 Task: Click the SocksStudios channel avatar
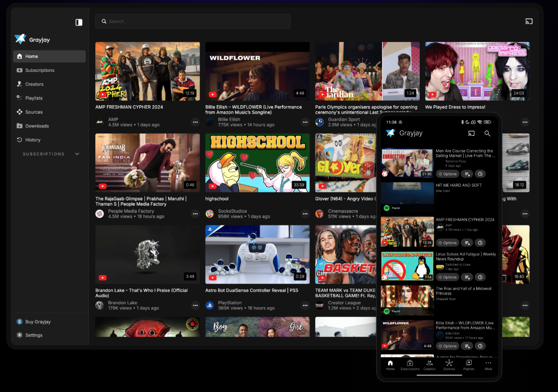tap(210, 214)
